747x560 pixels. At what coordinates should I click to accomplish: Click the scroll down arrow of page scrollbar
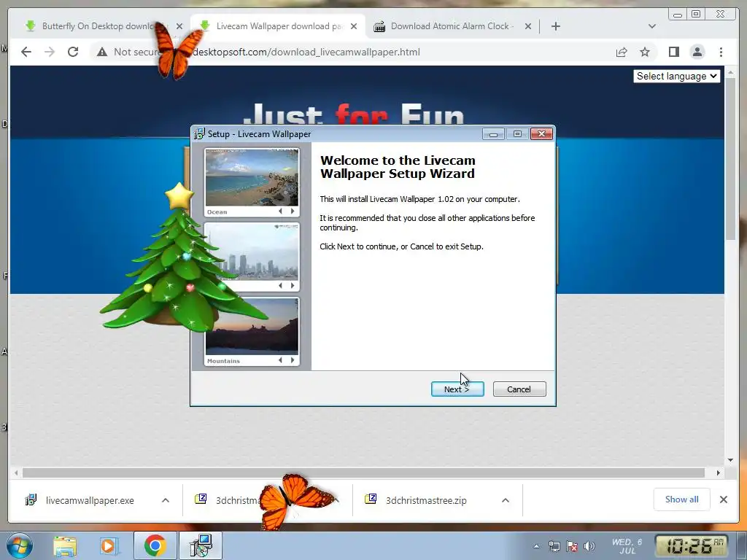[730, 459]
